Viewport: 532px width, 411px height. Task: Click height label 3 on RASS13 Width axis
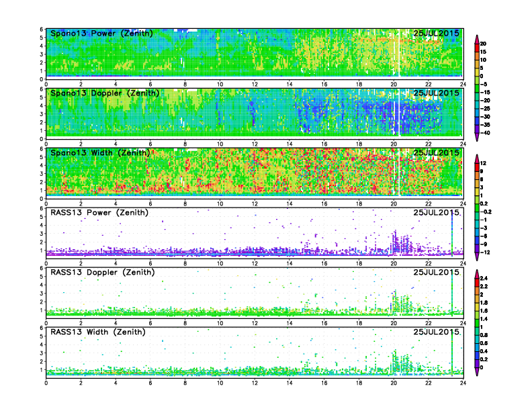pyautogui.click(x=42, y=353)
